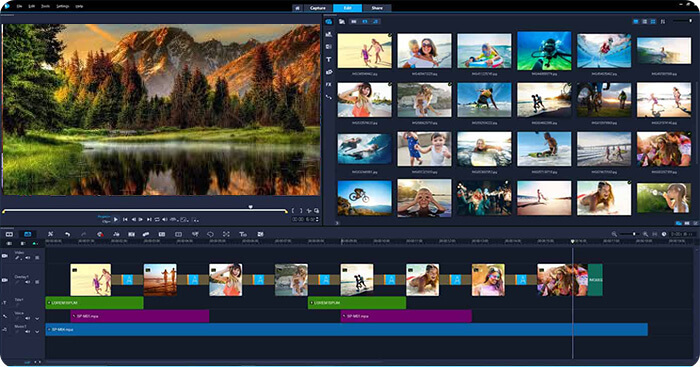Switch to Timeline view
This screenshot has height=367, width=700.
tap(28, 234)
